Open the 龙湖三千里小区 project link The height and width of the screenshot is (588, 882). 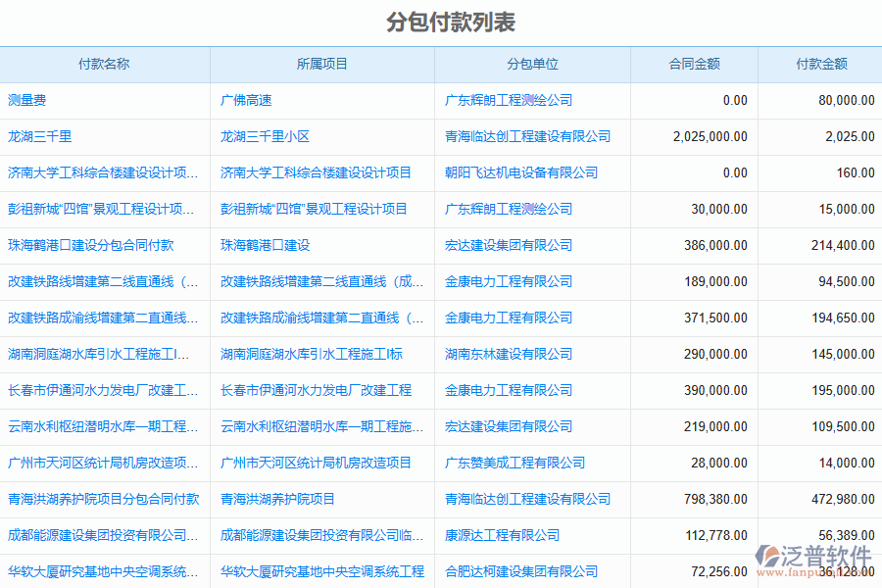pyautogui.click(x=265, y=137)
